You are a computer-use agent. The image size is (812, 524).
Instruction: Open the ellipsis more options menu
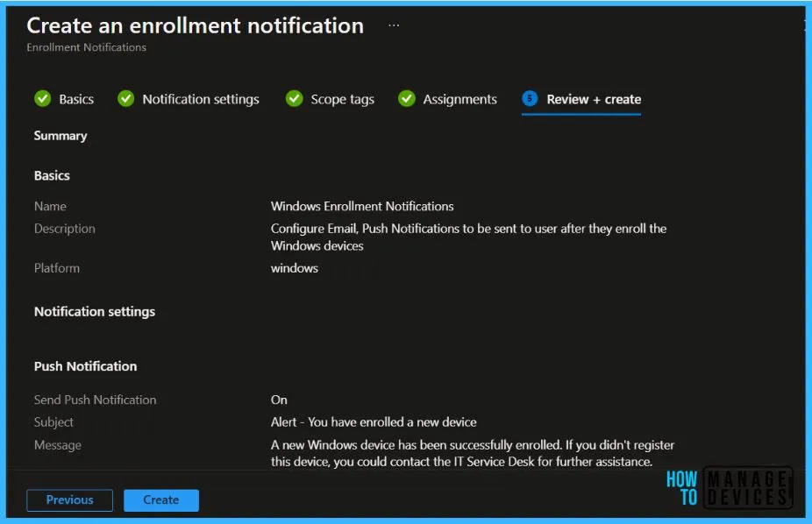coord(394,26)
